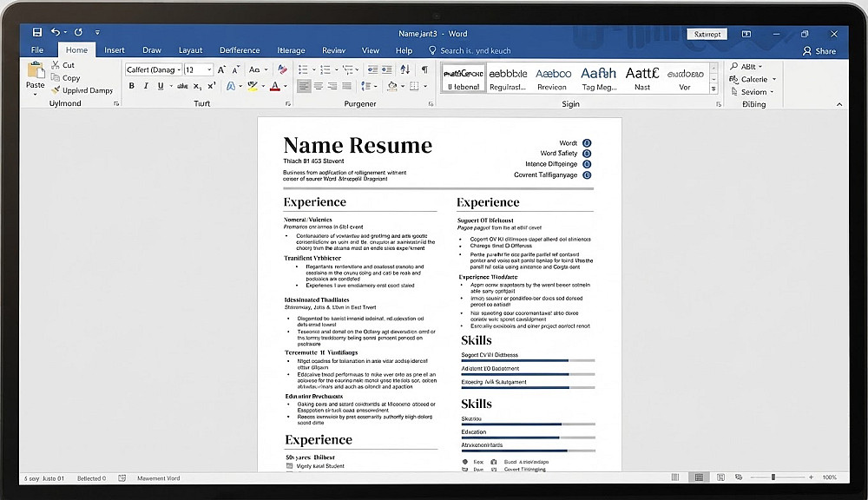
Task: Open the font name dropdown
Action: tap(154, 69)
